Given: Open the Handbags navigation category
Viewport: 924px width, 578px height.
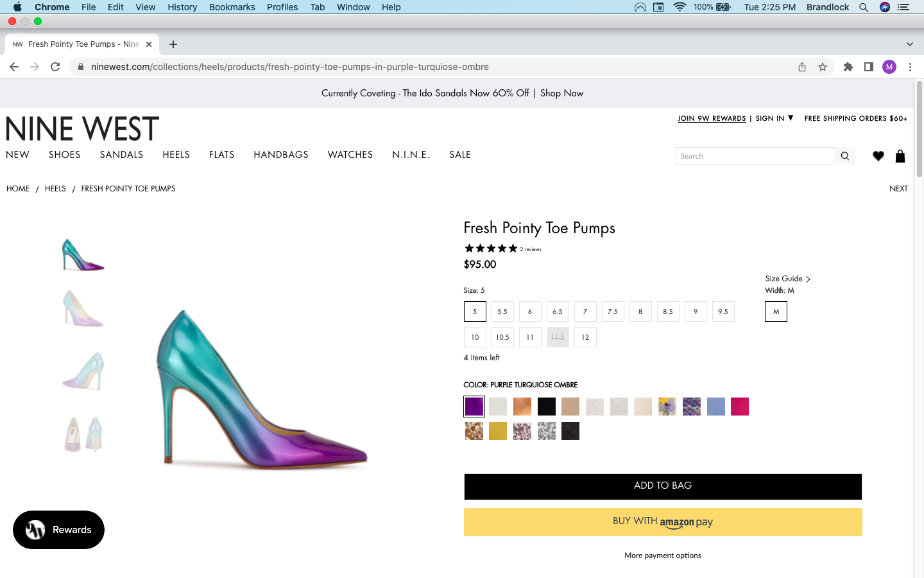Looking at the screenshot, I should pyautogui.click(x=281, y=155).
